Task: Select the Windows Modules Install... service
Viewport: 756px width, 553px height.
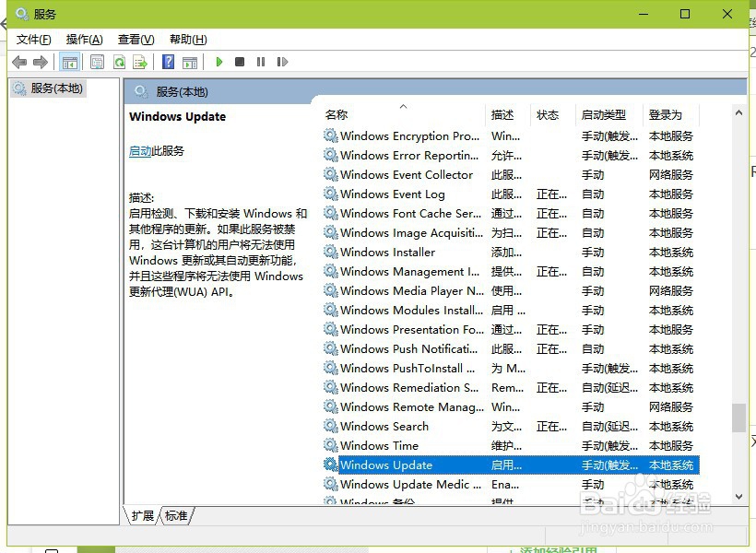Action: [x=511, y=311]
